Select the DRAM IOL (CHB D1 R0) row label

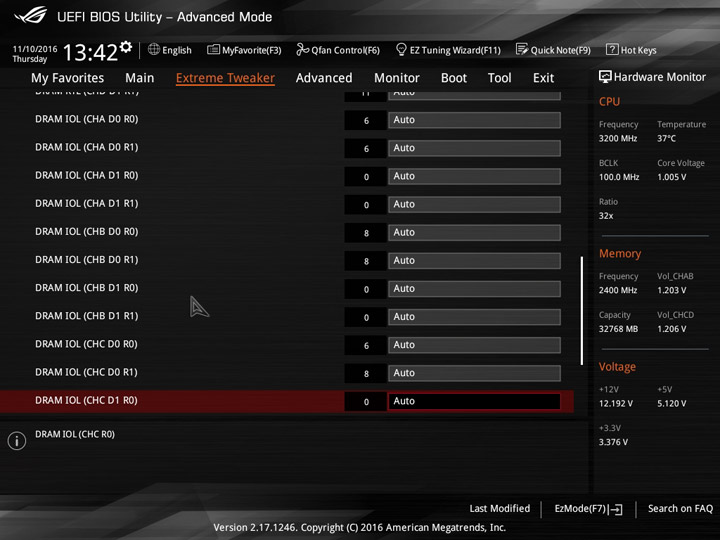86,287
